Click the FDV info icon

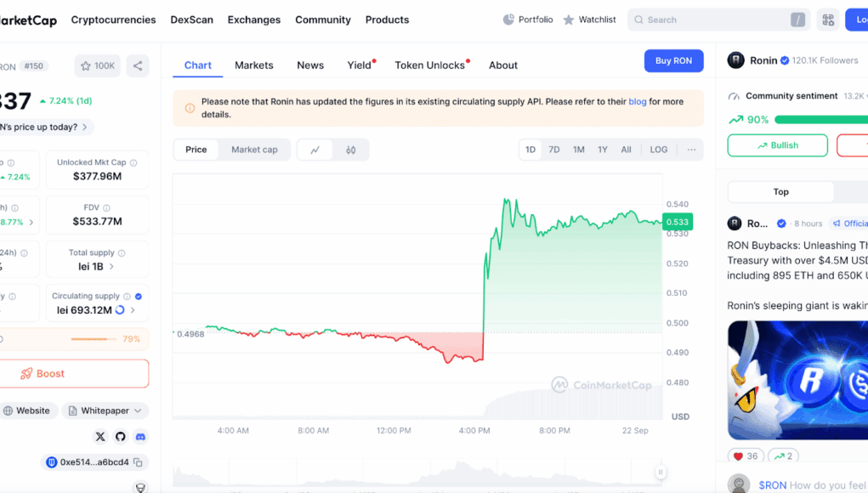pyautogui.click(x=106, y=208)
